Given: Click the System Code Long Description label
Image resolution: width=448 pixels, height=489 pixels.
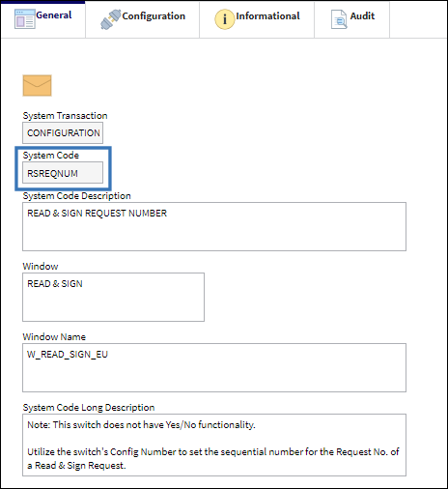Looking at the screenshot, I should [x=89, y=408].
